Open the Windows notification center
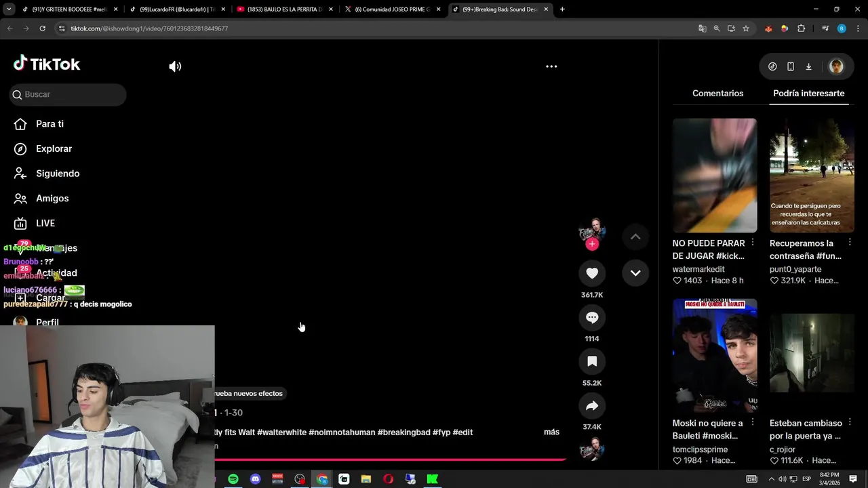 [853, 479]
